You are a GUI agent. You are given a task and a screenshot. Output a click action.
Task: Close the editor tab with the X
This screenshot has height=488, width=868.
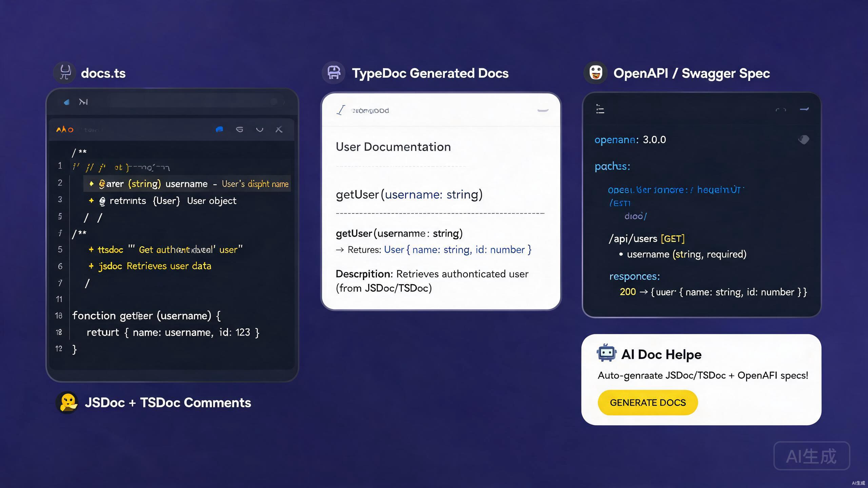coord(279,129)
